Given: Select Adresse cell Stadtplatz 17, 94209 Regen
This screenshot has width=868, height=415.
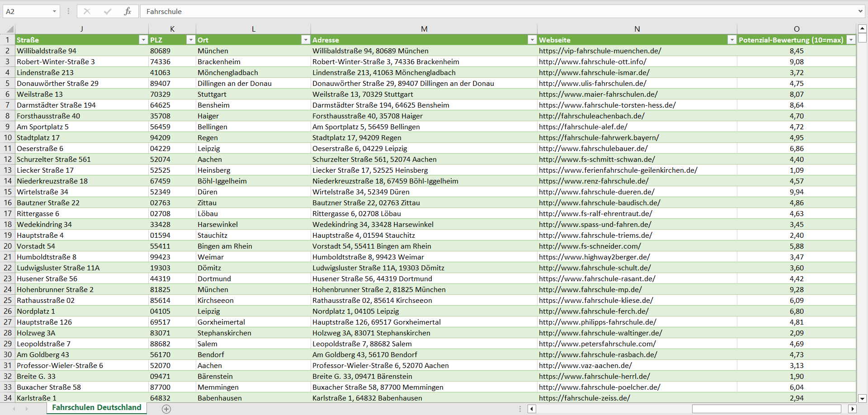Looking at the screenshot, I should tap(424, 137).
